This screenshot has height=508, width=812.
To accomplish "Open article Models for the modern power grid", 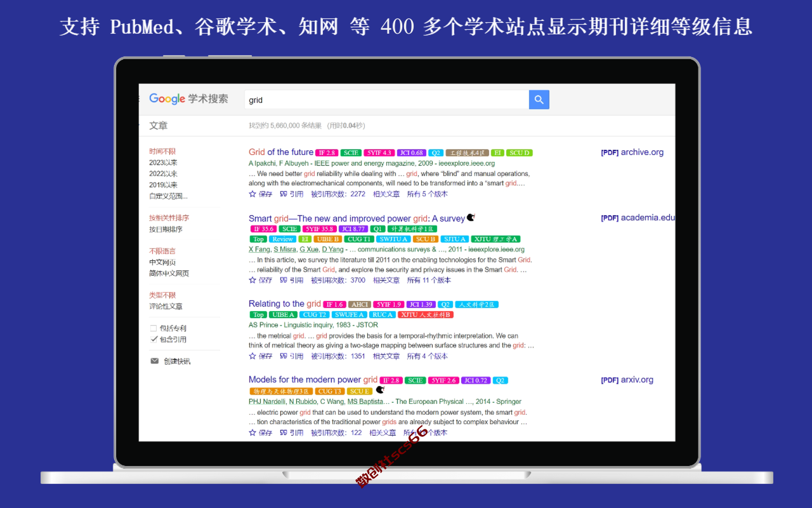I will click(313, 380).
